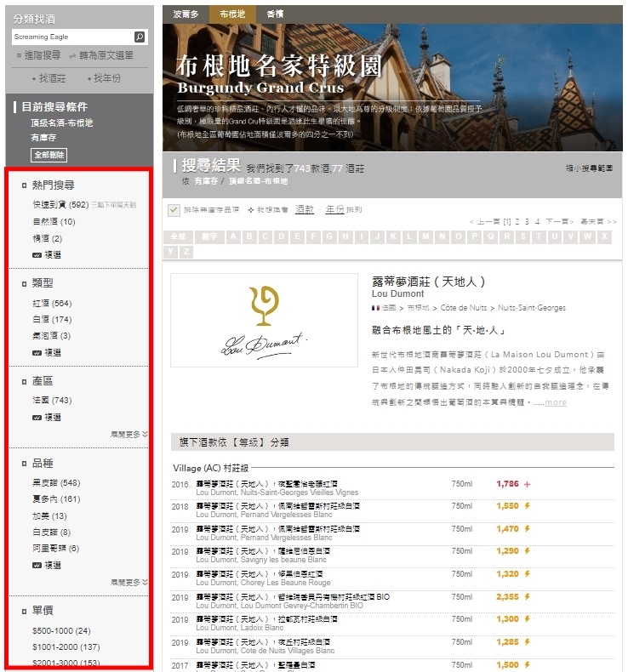Open Lou Dumont Gevrey-Chambertin BIO wine

pos(293,601)
